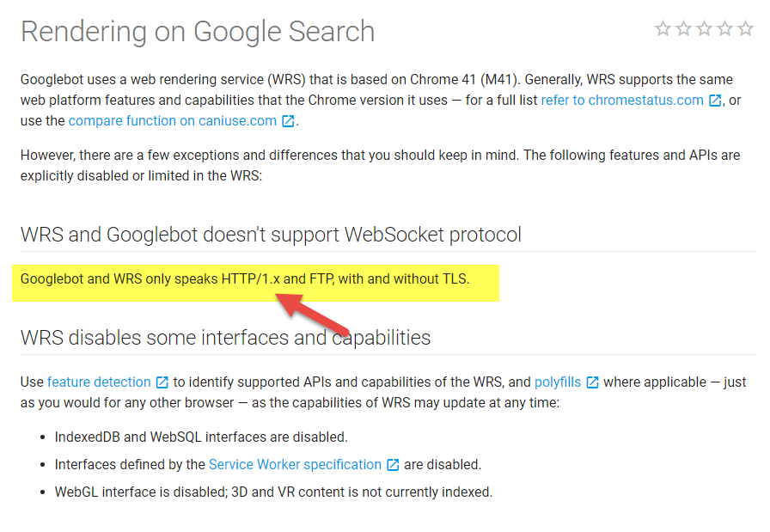Rate the page one star
This screenshot has width=770, height=532.
coord(663,29)
